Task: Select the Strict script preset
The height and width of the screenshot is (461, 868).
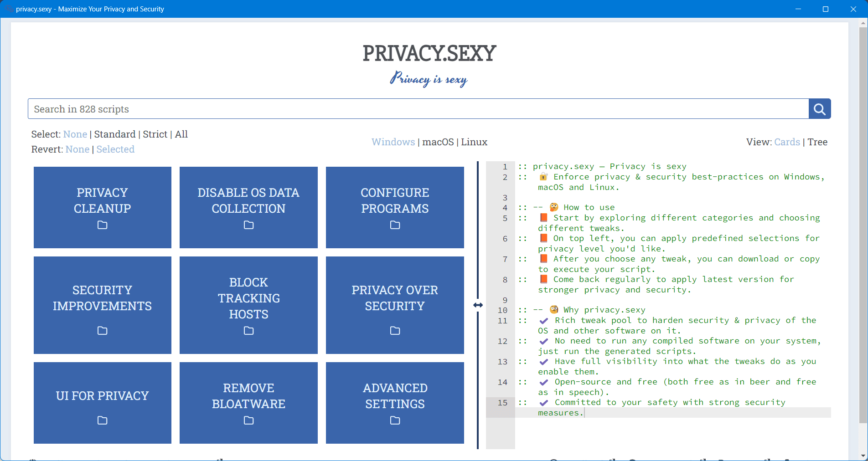Action: coord(155,134)
